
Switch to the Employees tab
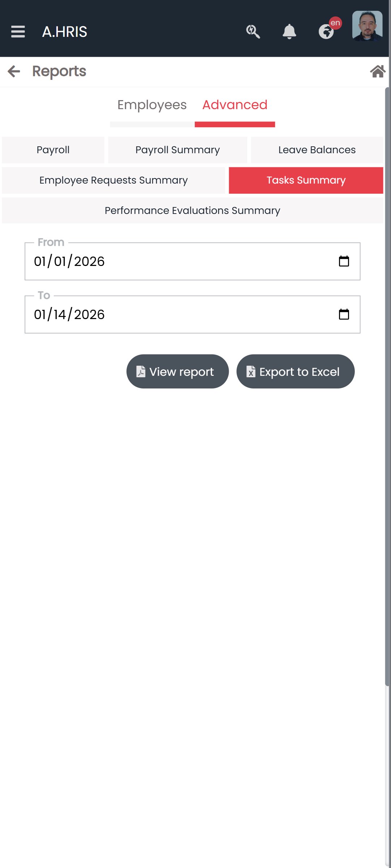click(x=152, y=105)
